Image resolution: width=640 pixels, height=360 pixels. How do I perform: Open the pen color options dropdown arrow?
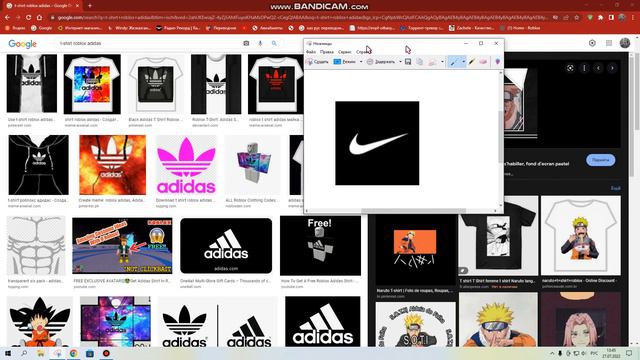click(x=463, y=62)
